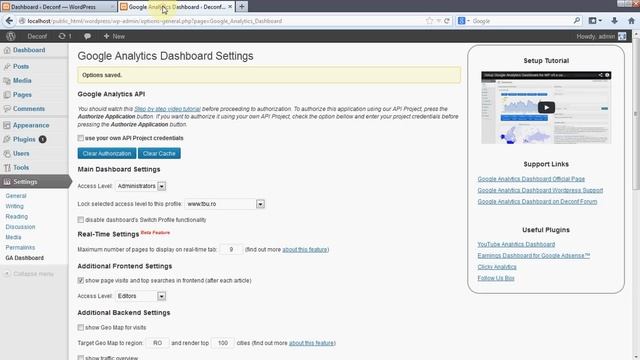Open YouTube Analytics Dashboard link
The image size is (640, 360).
[x=516, y=244]
